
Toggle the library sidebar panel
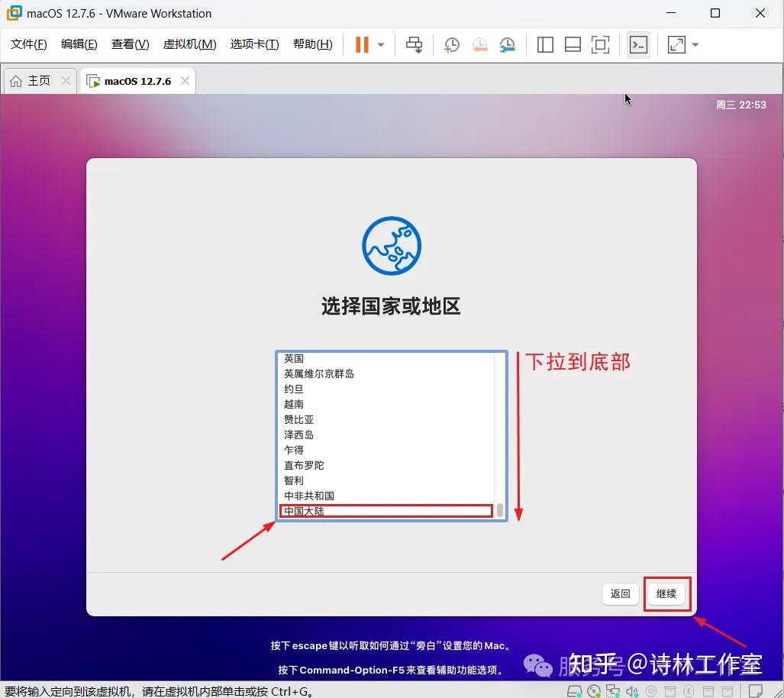pos(545,44)
